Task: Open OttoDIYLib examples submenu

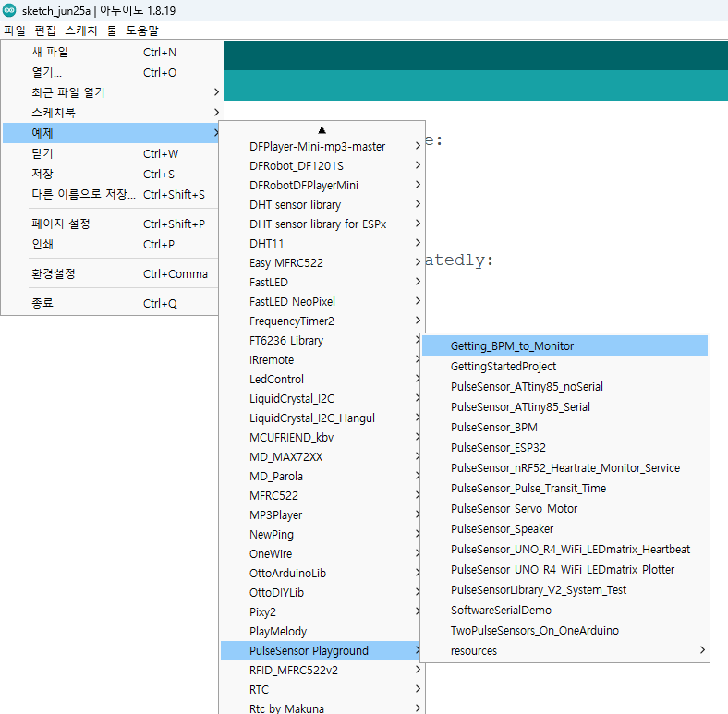Action: [x=321, y=592]
